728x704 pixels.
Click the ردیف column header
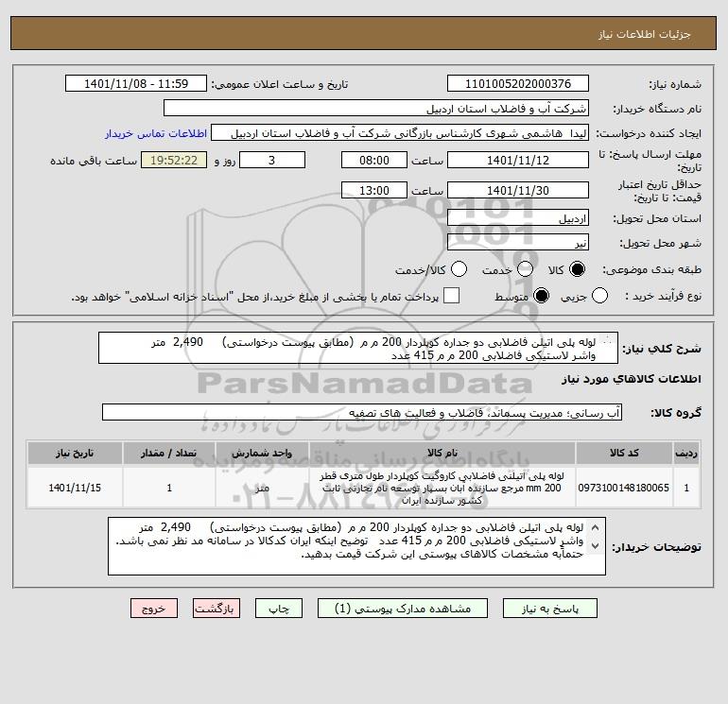point(686,453)
